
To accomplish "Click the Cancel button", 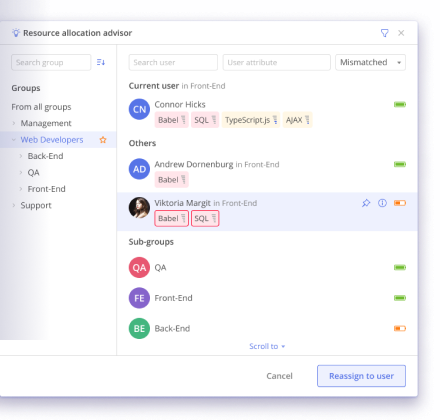I will point(279,376).
